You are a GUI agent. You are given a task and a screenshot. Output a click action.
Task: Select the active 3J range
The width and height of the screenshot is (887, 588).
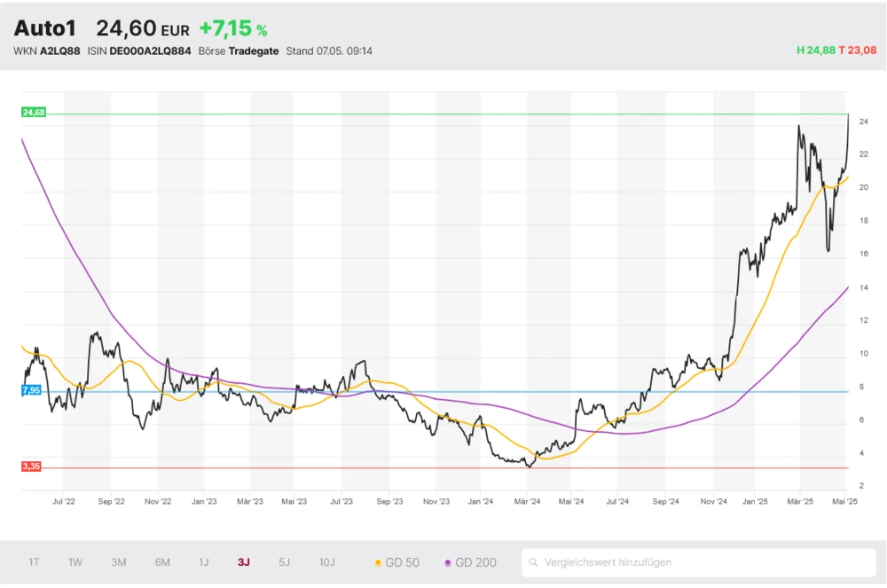244,562
